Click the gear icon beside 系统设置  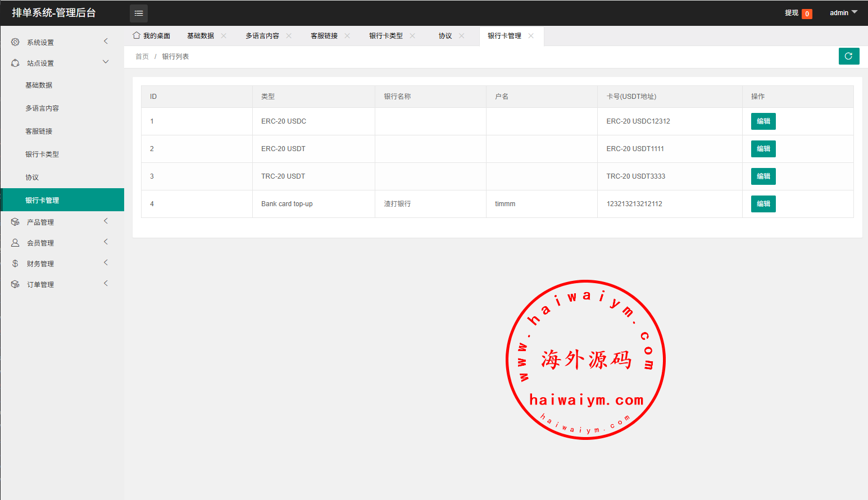(x=15, y=42)
